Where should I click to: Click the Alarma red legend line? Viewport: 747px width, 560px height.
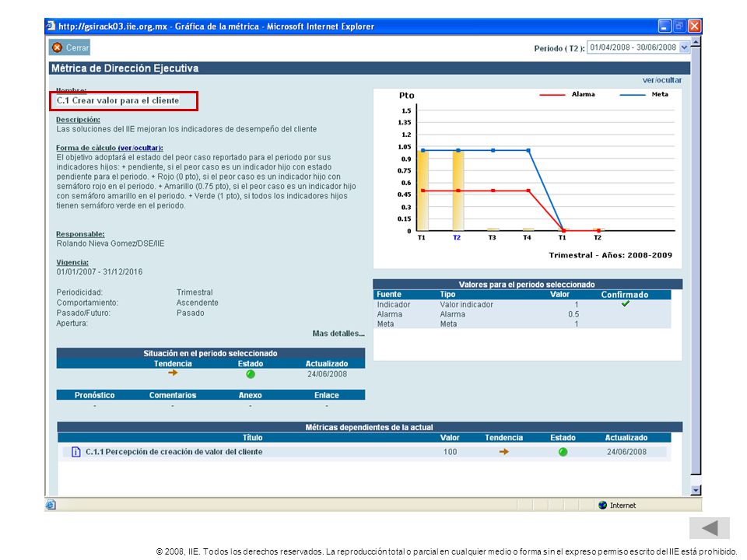(552, 95)
